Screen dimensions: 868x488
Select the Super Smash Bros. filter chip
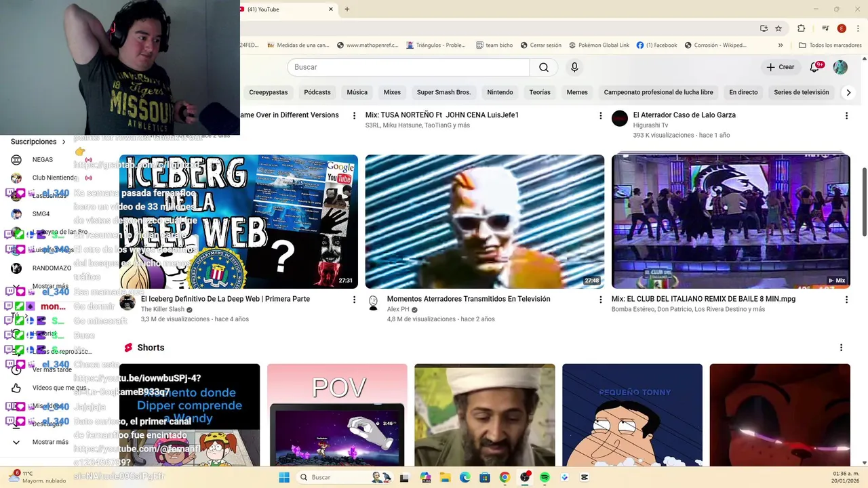443,92
